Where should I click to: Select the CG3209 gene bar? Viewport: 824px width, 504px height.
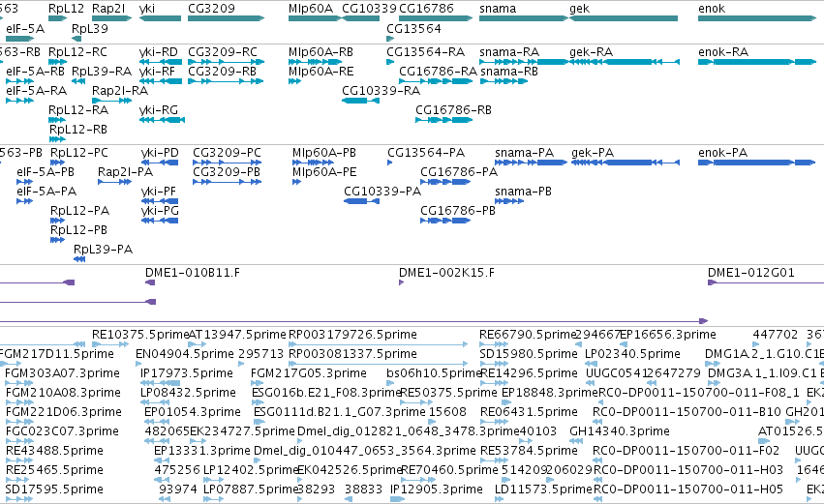click(x=226, y=18)
